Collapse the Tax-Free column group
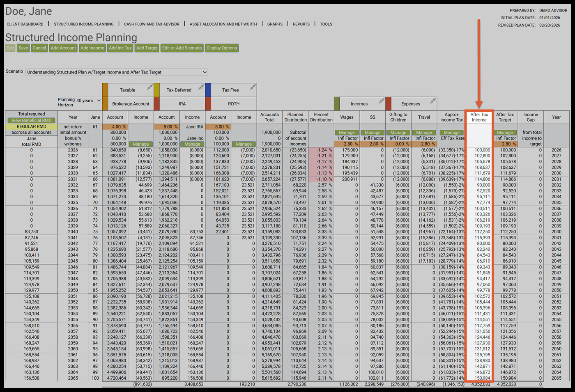 (x=253, y=87)
